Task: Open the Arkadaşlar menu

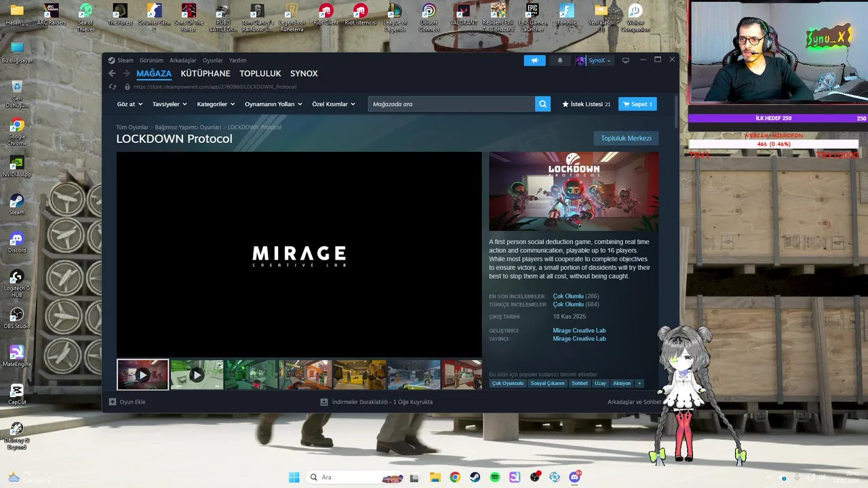Action: point(183,60)
